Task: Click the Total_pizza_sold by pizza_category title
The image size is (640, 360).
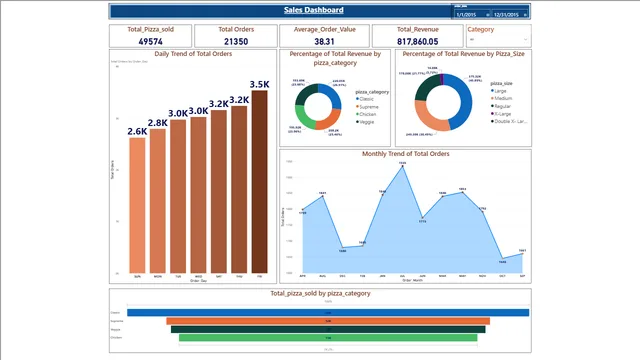Action: (x=320, y=293)
